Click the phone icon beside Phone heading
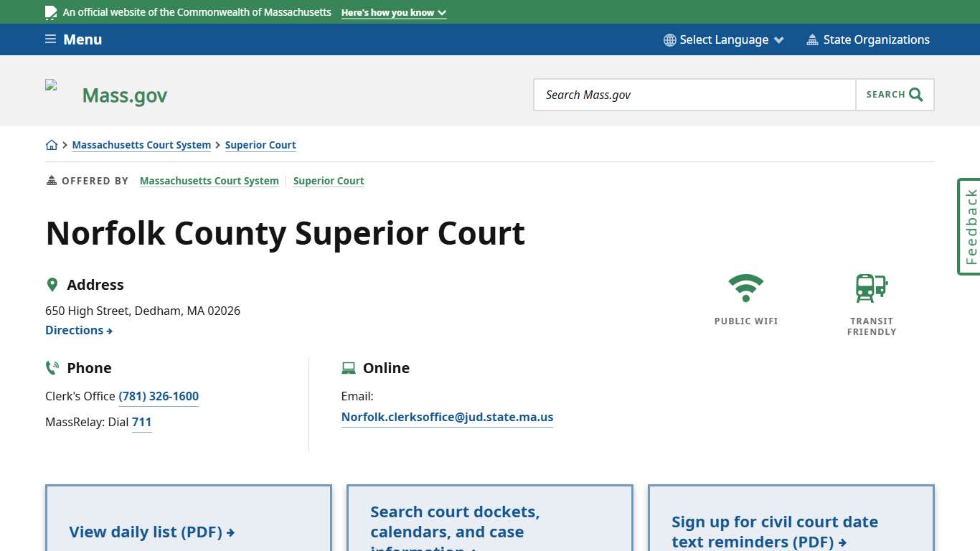This screenshot has width=980, height=551. [52, 367]
